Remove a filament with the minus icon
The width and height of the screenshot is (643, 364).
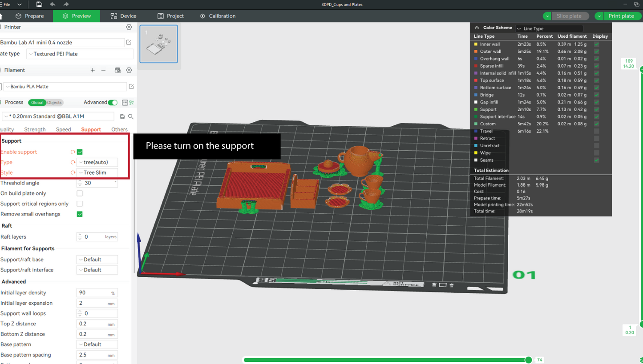(x=104, y=70)
